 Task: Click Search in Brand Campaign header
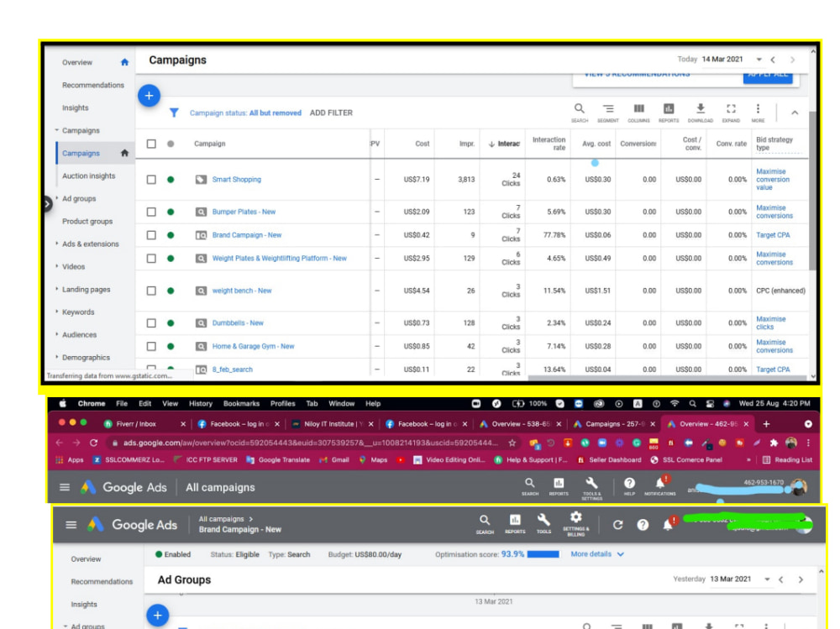point(485,524)
